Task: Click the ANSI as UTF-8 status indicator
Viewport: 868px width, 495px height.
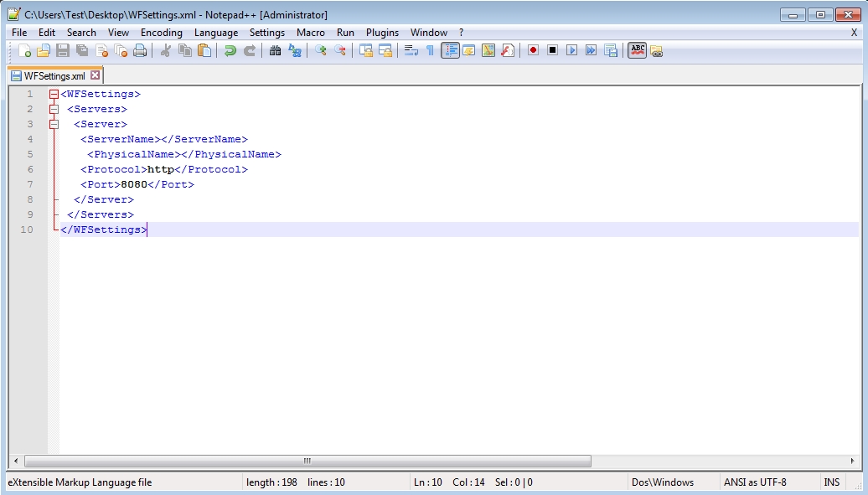Action: coord(757,482)
